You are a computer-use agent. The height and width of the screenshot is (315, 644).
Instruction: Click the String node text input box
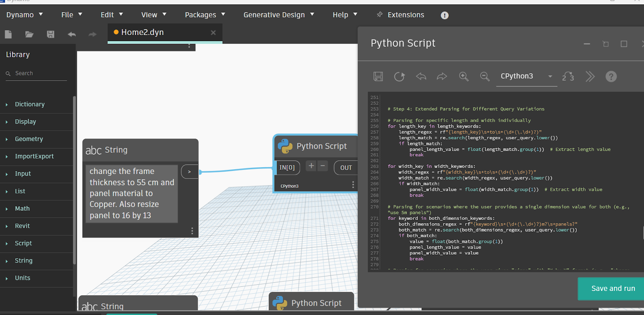[132, 193]
